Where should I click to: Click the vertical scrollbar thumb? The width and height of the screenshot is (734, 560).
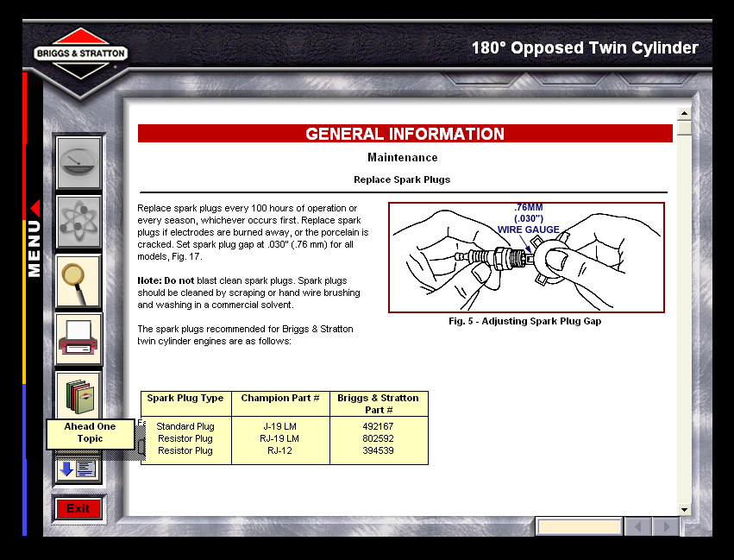click(x=684, y=128)
